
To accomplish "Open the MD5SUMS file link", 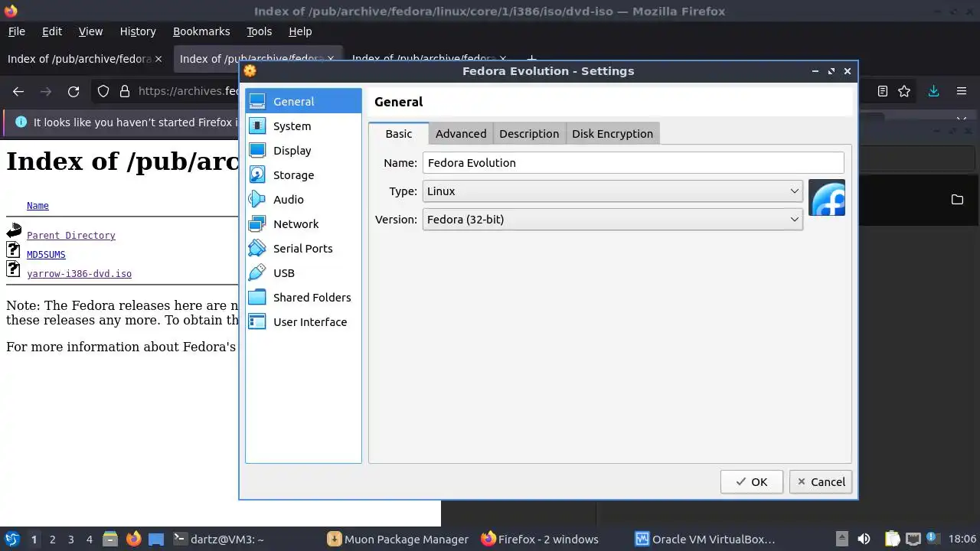I will pyautogui.click(x=46, y=255).
